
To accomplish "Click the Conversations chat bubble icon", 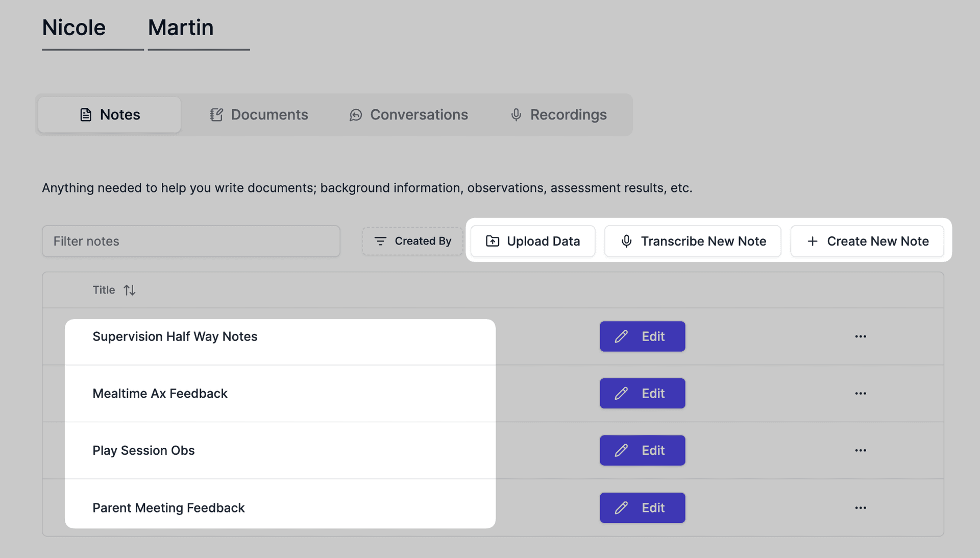I will (355, 114).
